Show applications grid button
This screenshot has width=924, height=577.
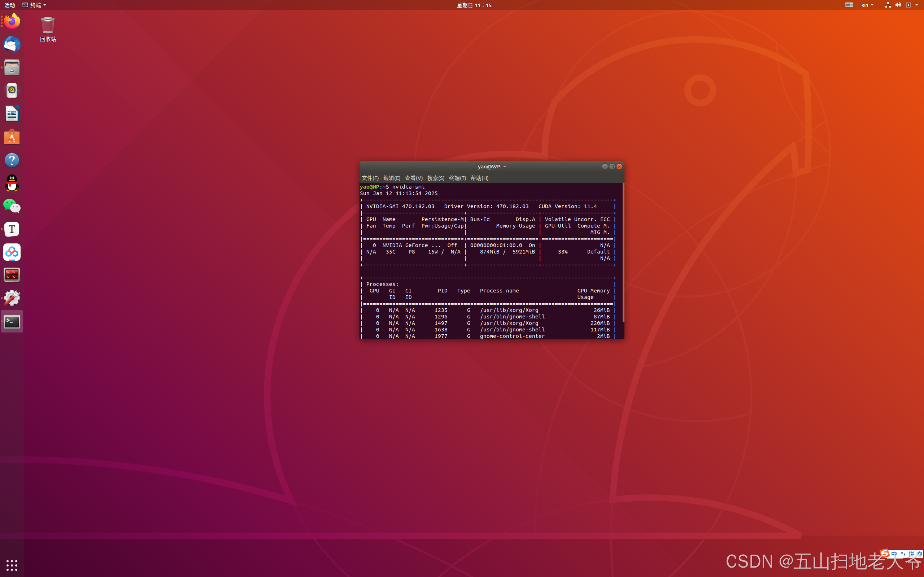[12, 565]
